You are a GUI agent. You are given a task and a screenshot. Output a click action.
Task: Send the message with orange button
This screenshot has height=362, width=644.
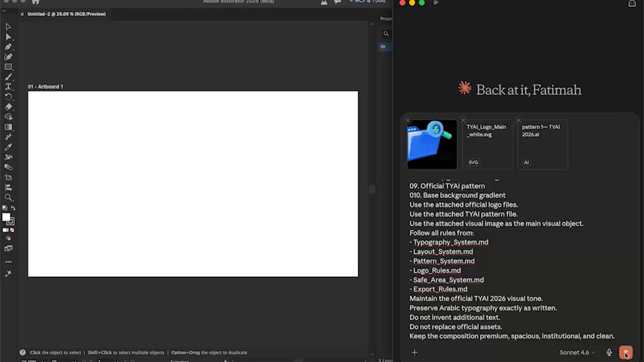tap(625, 352)
